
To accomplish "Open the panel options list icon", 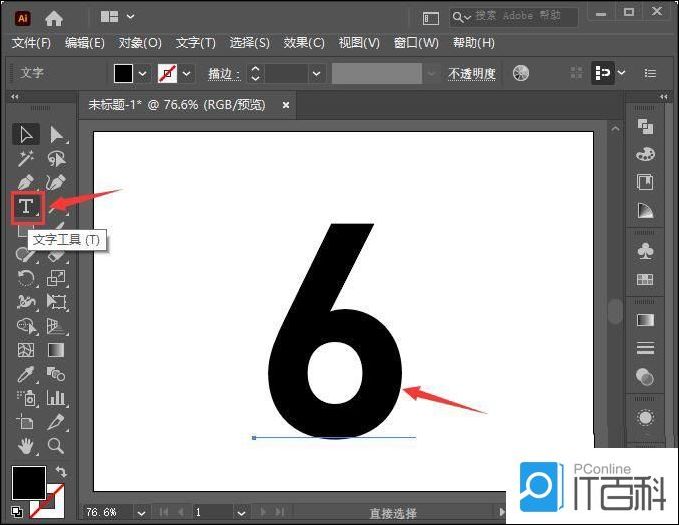I will 650,73.
